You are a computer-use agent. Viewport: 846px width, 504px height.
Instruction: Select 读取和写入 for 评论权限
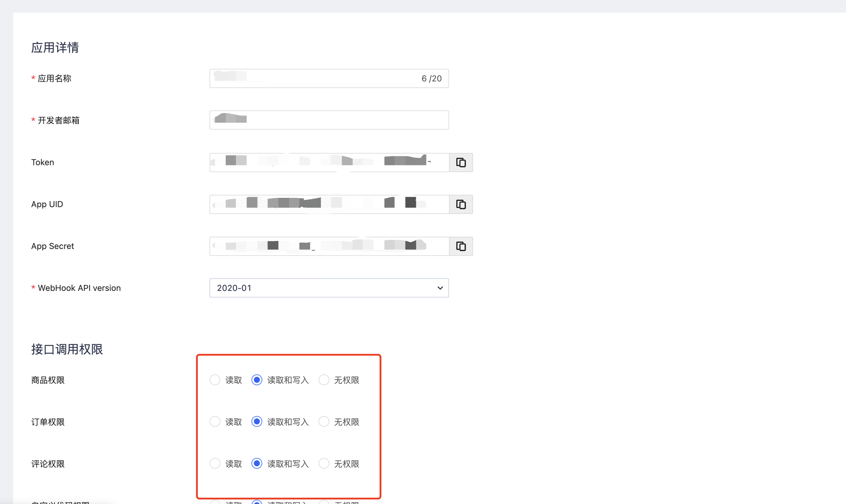point(257,463)
